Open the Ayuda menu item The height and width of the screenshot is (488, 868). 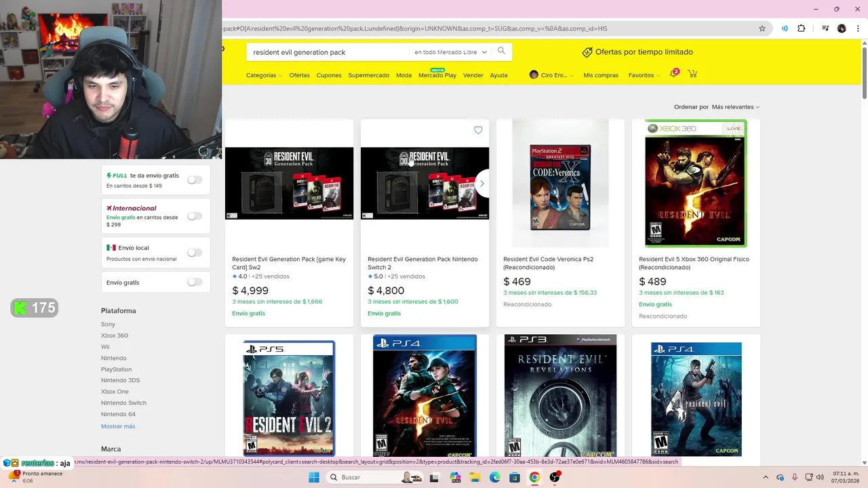(498, 75)
